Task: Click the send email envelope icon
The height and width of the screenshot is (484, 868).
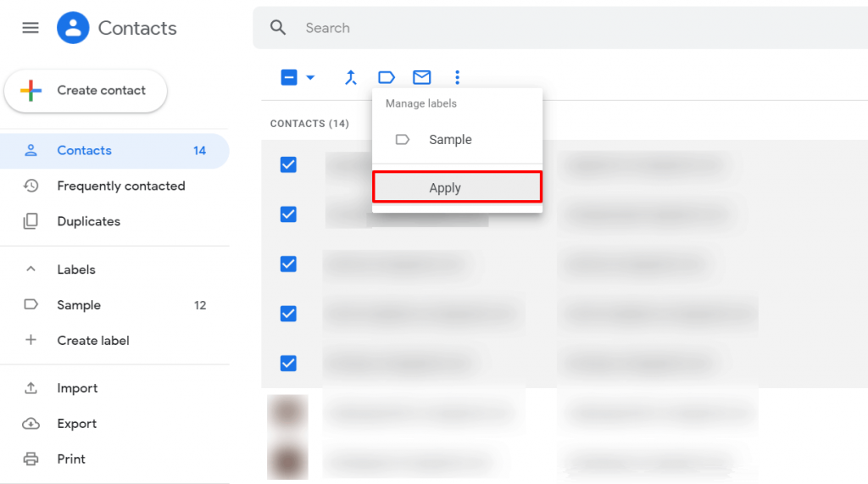Action: (421, 78)
